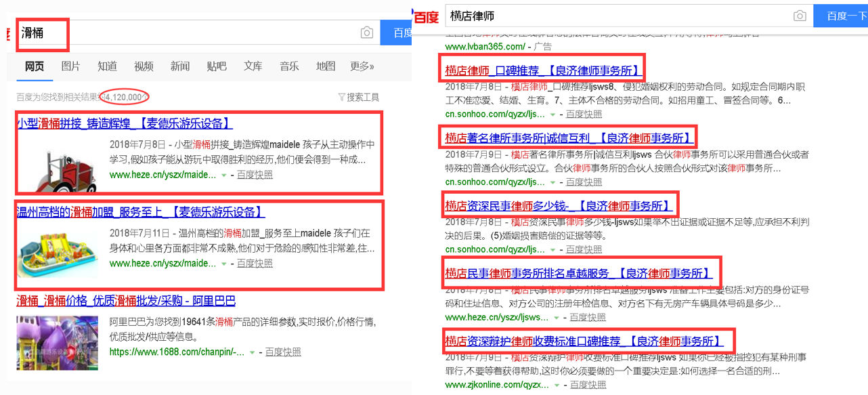Switch to the 文库 tab

tap(253, 66)
